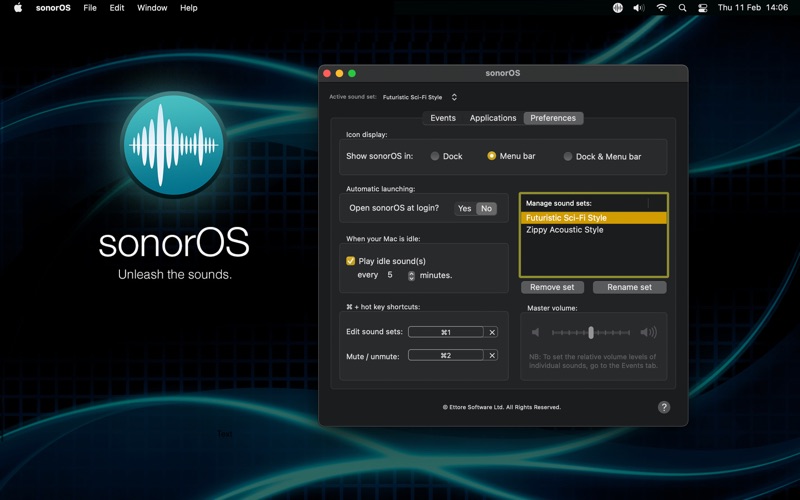
Task: Click the loud speaker icon beside volume slider
Action: tap(648, 332)
